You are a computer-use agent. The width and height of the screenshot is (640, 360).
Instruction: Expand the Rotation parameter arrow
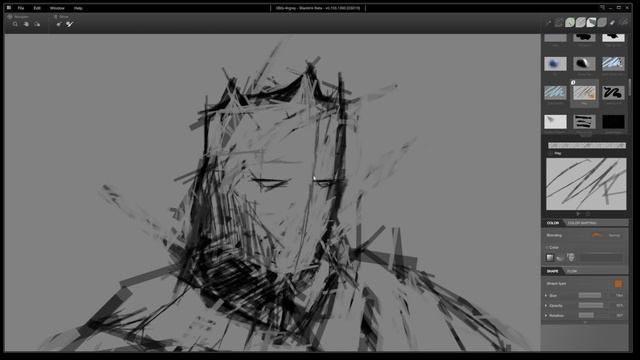point(546,316)
